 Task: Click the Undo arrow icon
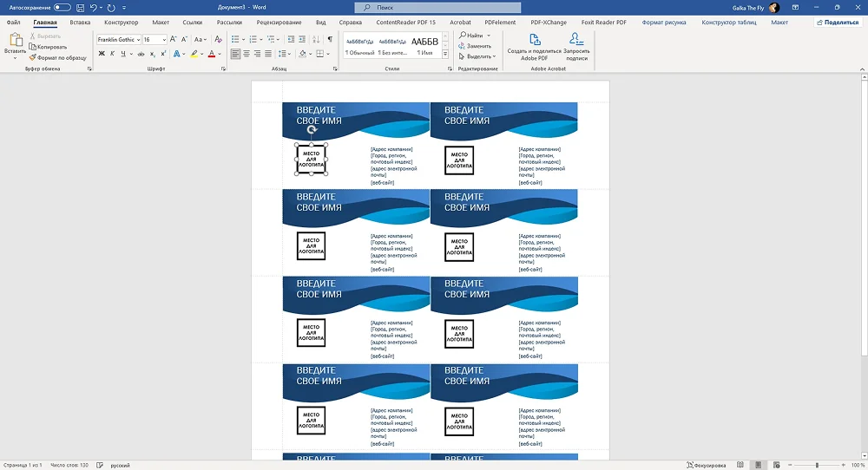pos(94,7)
